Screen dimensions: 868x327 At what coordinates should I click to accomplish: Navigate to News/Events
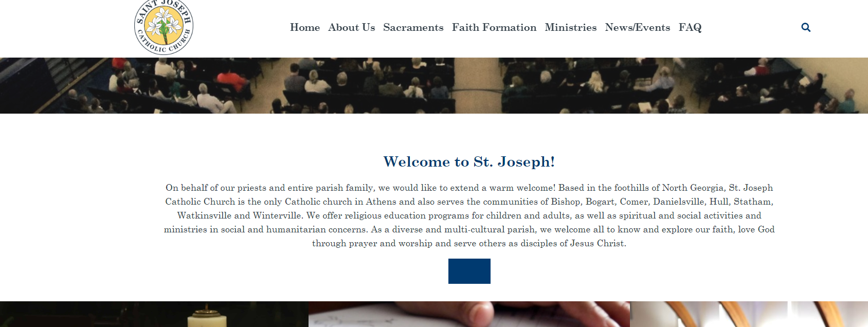pyautogui.click(x=638, y=27)
